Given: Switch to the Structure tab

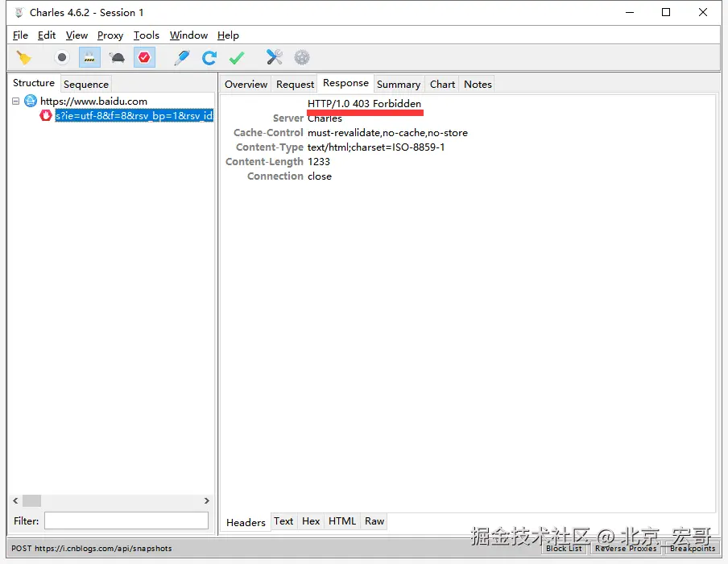Looking at the screenshot, I should click(x=34, y=83).
